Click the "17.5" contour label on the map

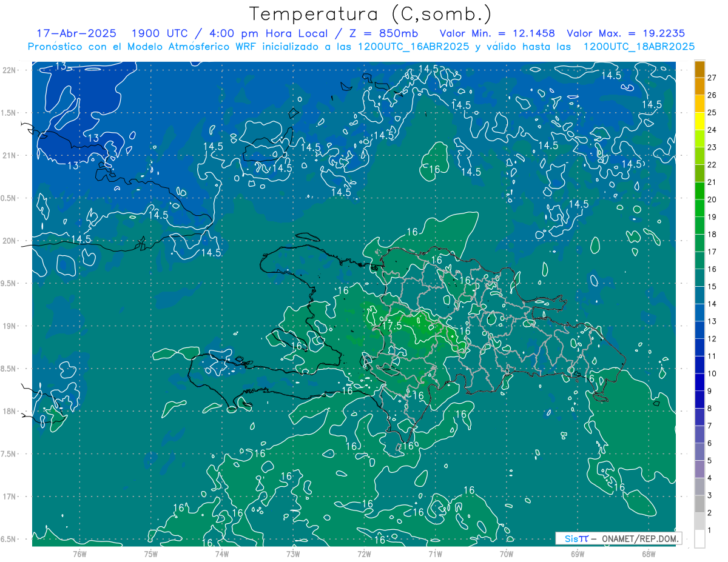tap(392, 326)
